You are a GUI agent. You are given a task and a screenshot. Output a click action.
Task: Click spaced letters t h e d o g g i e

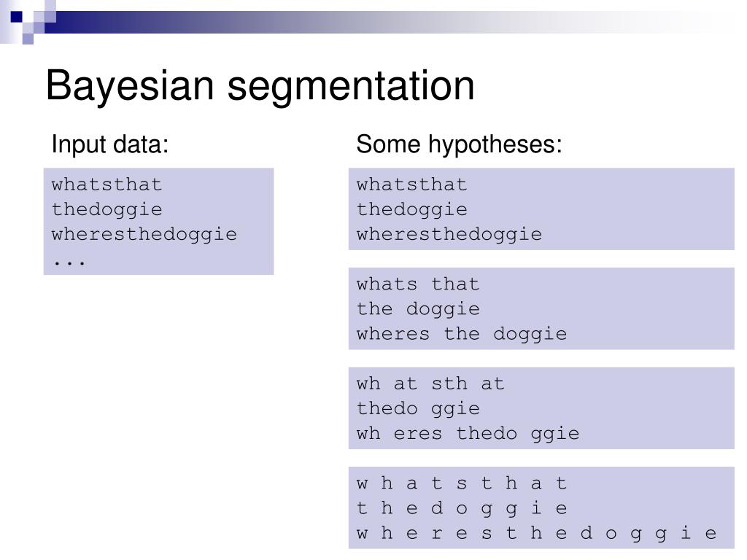coord(462,508)
